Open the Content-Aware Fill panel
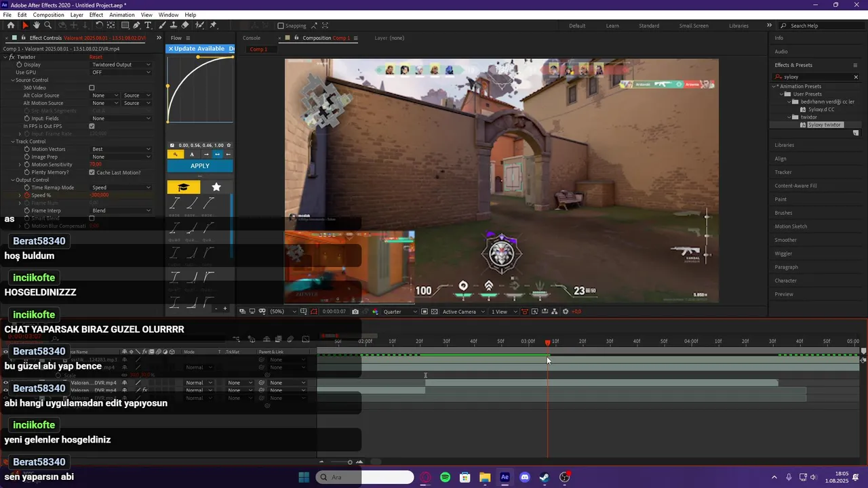 [x=795, y=186]
